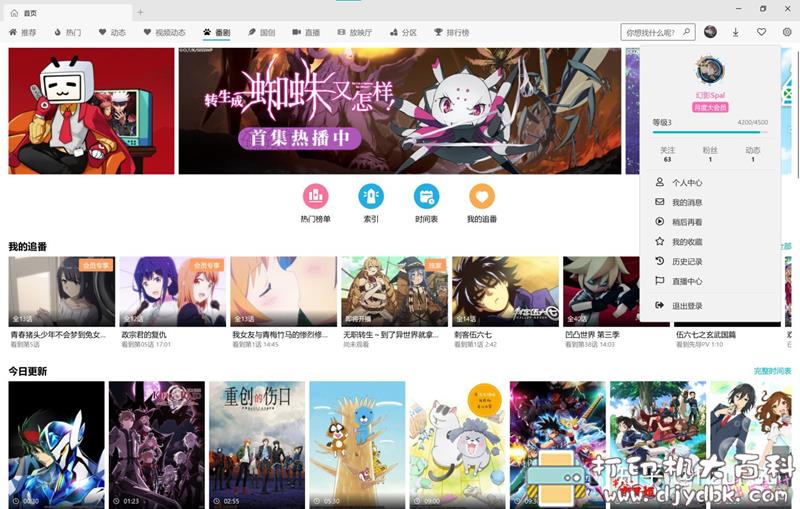Click the person icon for 个人中心

coord(660,182)
